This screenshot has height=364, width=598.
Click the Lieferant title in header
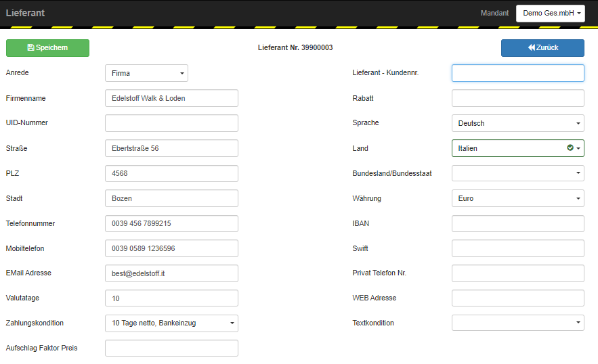coord(25,13)
